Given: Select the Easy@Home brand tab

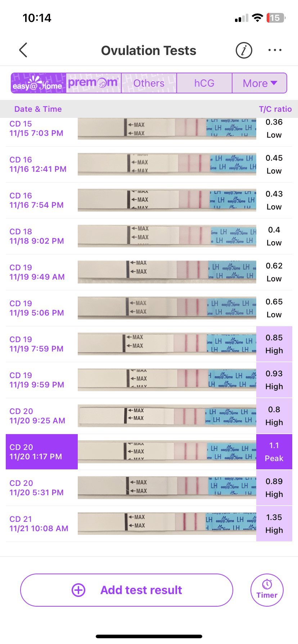Looking at the screenshot, I should coord(39,83).
